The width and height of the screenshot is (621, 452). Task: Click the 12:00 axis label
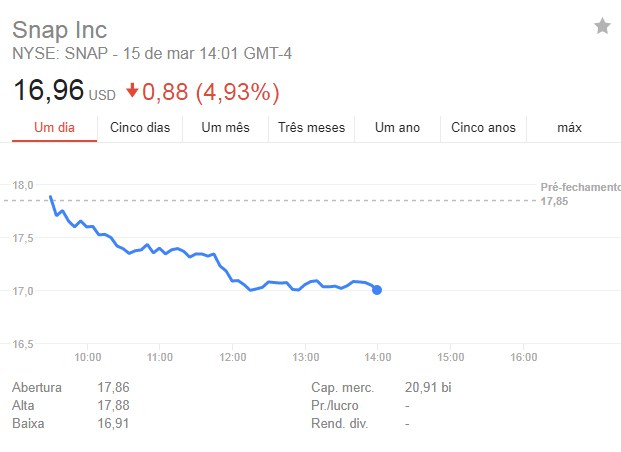(233, 357)
